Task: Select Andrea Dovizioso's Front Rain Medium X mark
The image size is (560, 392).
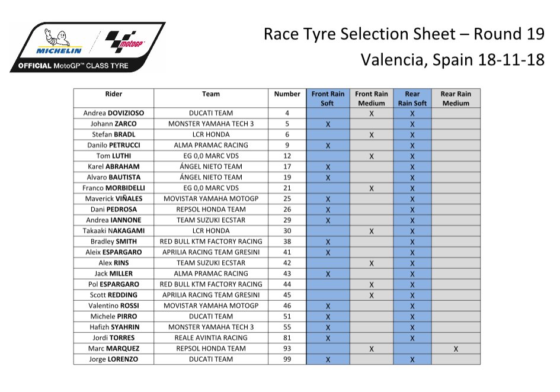Action: 372,113
